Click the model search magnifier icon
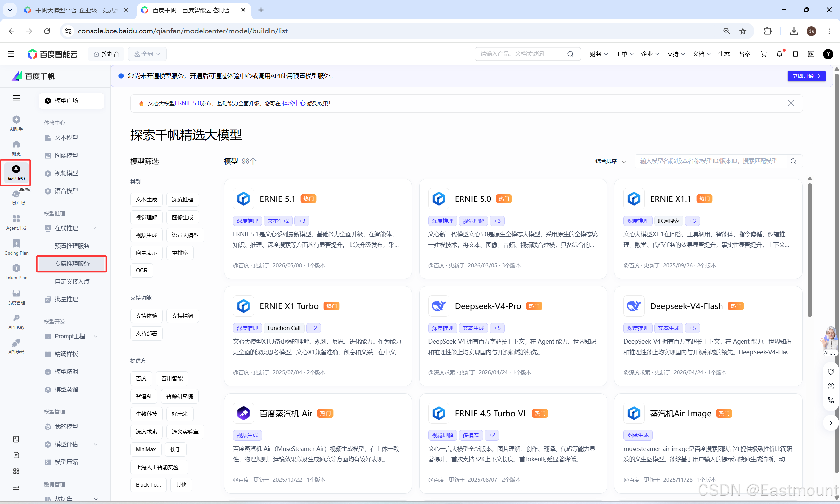Viewport: 840px width, 504px height. 793,161
